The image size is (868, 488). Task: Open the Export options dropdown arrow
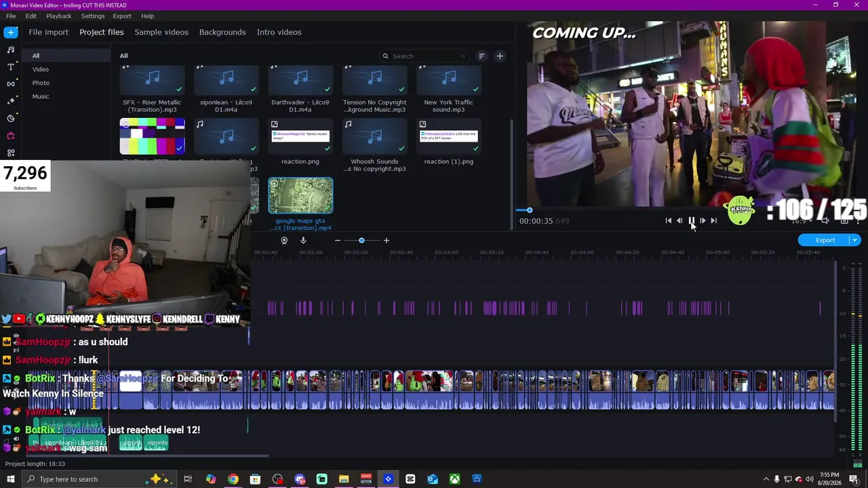point(855,240)
